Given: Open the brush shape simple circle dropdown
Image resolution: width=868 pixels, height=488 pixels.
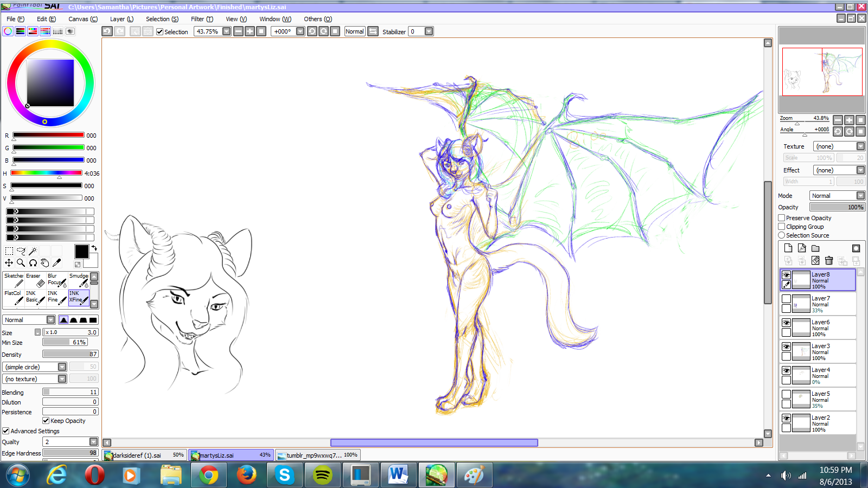Looking at the screenshot, I should click(62, 367).
